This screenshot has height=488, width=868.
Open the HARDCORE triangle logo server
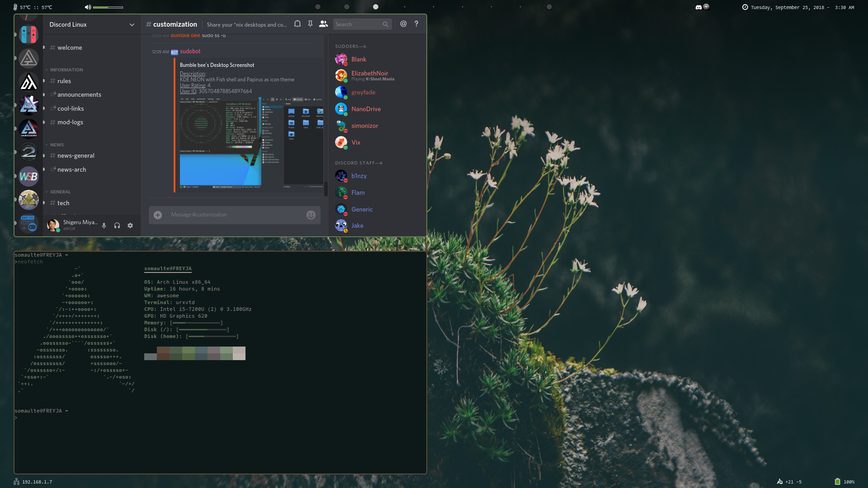28,129
